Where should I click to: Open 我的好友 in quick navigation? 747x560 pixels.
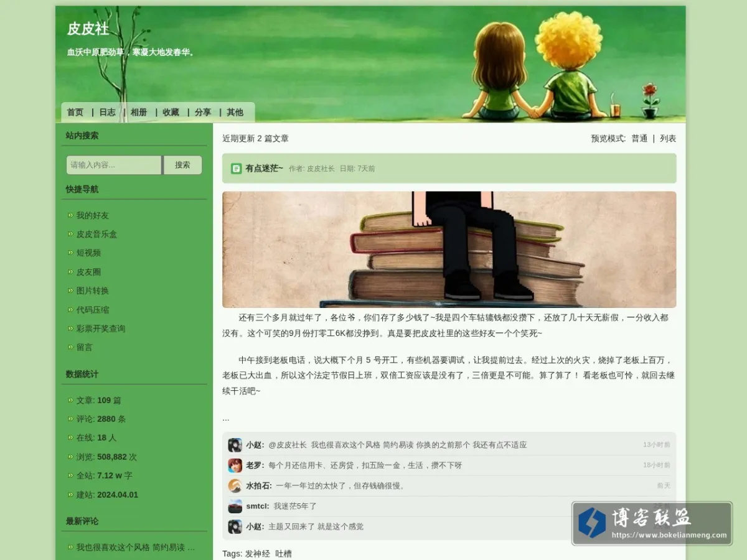(x=92, y=215)
